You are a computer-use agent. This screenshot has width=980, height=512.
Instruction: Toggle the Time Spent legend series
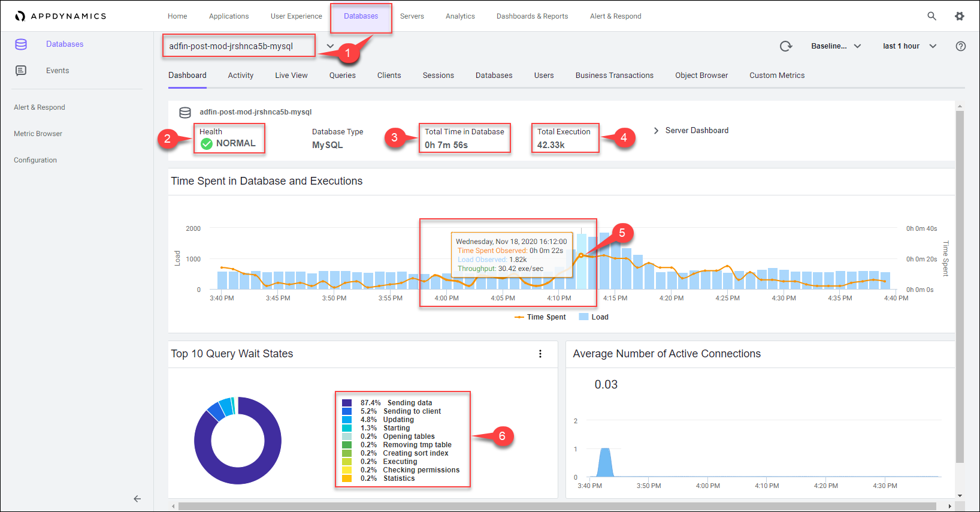coord(540,317)
